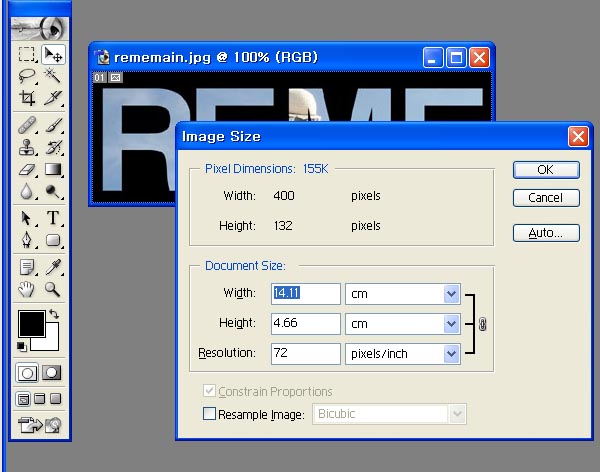Select the Gradient tool
600x472 pixels.
pos(53,169)
